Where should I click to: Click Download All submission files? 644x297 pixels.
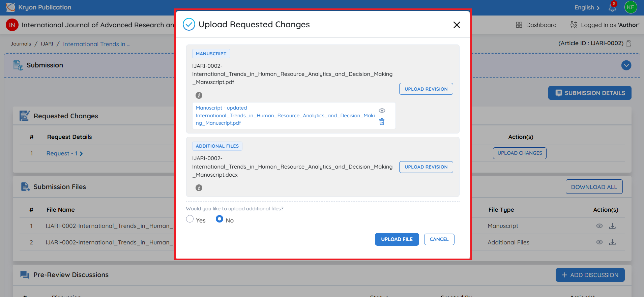point(594,187)
